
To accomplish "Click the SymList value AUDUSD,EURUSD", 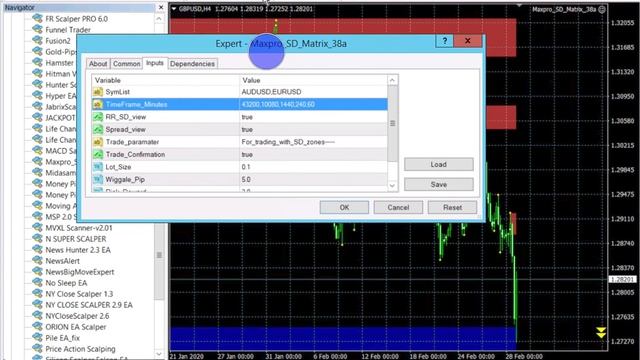I will click(x=271, y=92).
